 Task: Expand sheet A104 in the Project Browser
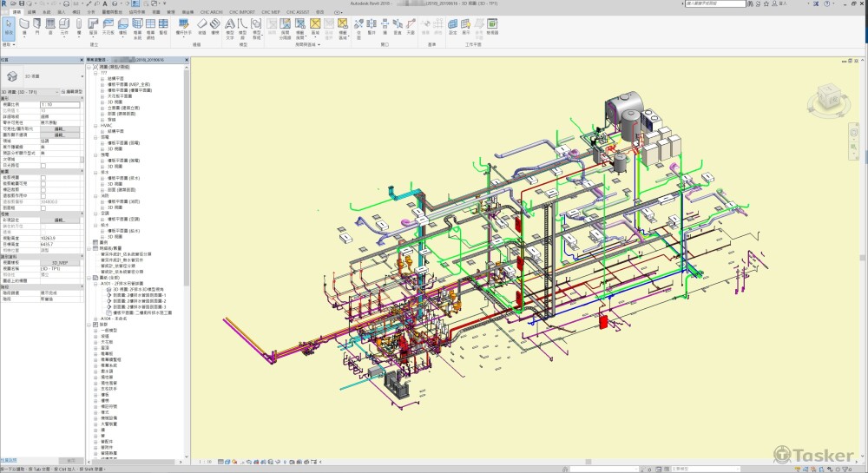coord(96,318)
